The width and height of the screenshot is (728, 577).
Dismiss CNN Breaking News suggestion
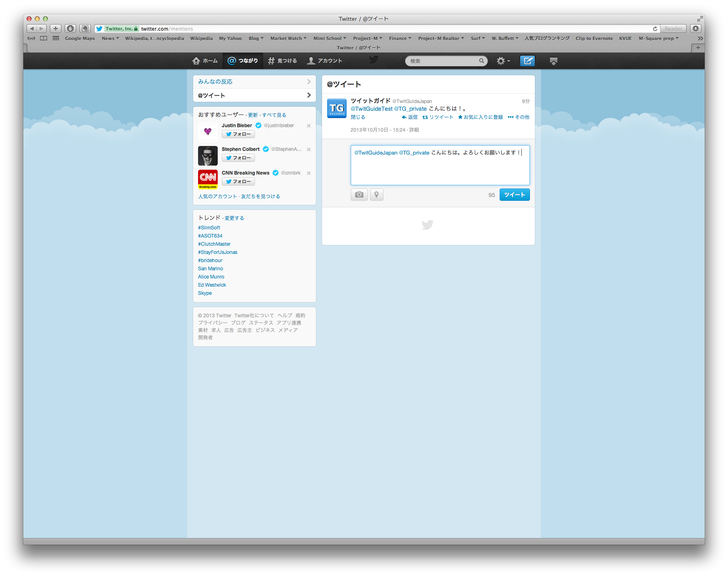[x=309, y=173]
